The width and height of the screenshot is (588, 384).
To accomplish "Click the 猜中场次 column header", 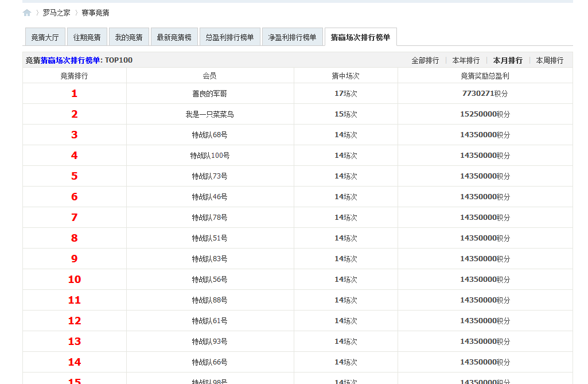I will [345, 75].
